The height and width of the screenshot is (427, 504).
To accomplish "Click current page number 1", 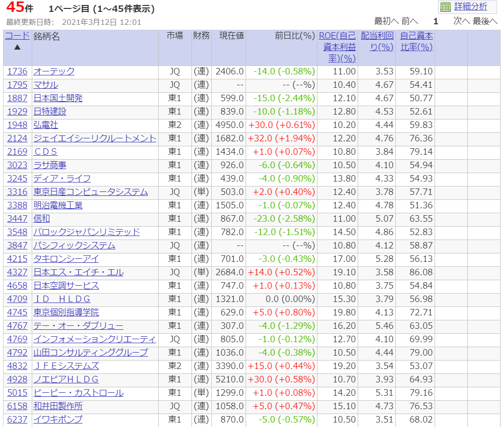I will pos(436,21).
